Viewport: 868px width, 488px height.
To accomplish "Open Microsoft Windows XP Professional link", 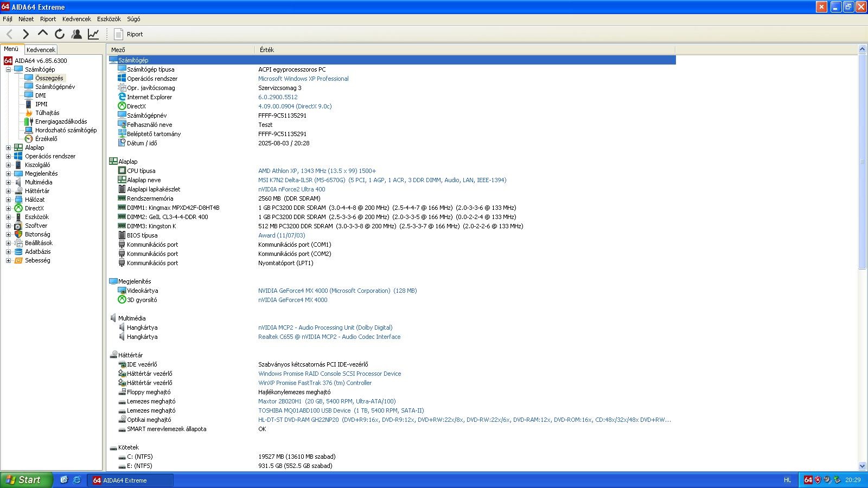I will pos(303,79).
